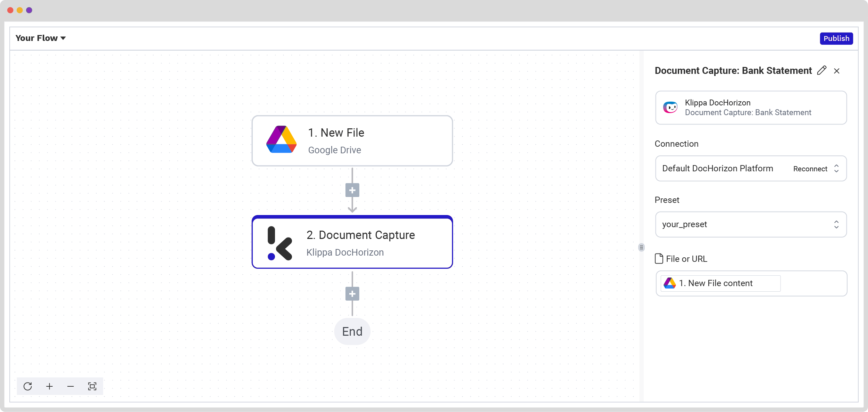Zoom in using the canvas plus icon
Screen dimensions: 868x412
49,386
